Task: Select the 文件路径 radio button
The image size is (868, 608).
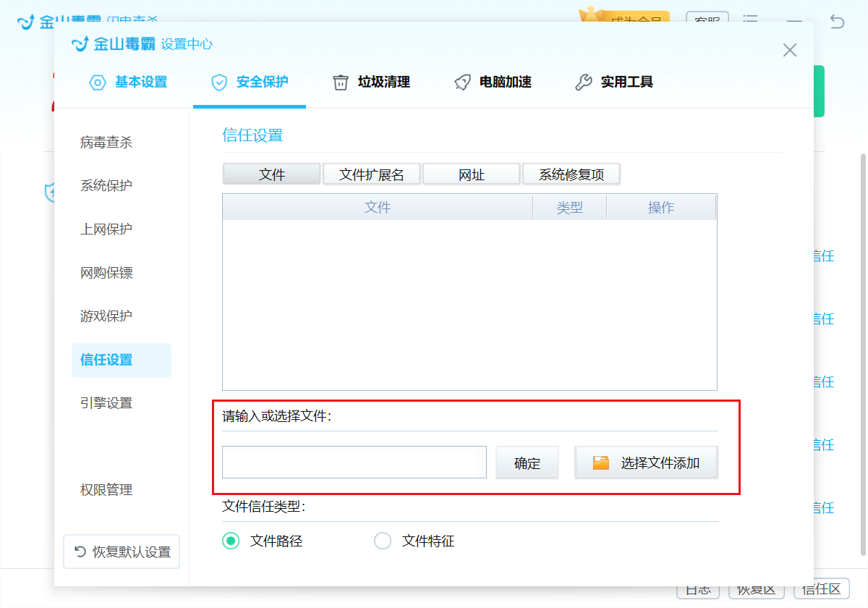Action: tap(231, 541)
